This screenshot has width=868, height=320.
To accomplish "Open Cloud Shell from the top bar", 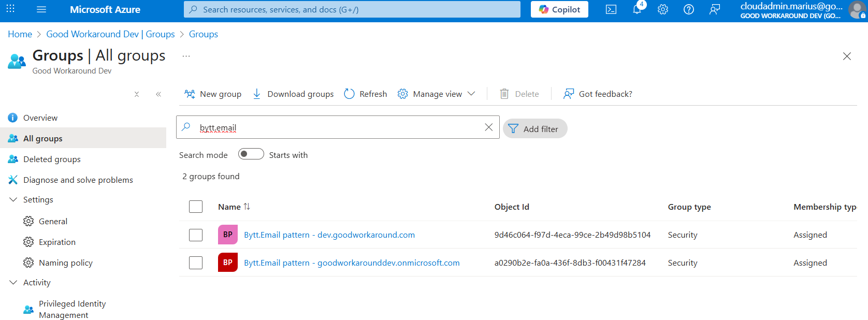I will 611,9.
